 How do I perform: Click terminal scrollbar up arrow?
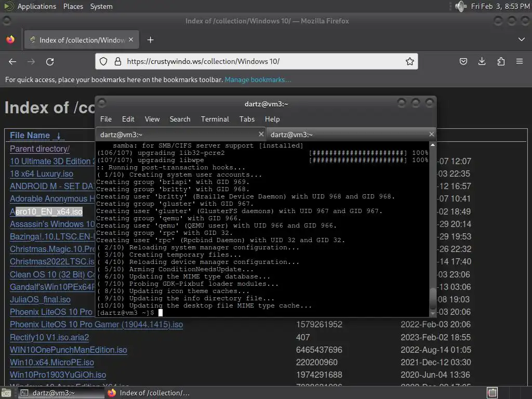(433, 145)
